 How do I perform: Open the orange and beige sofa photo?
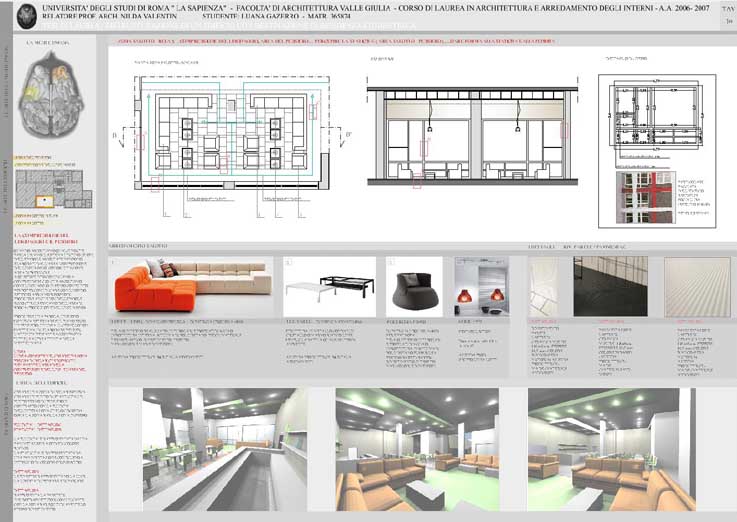[192, 286]
